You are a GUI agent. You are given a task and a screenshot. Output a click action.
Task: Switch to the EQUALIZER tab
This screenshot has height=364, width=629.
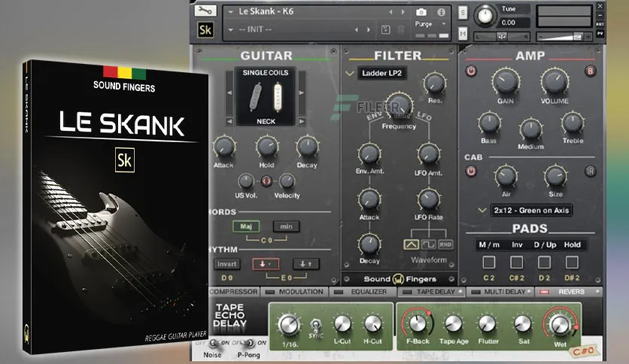point(363,292)
